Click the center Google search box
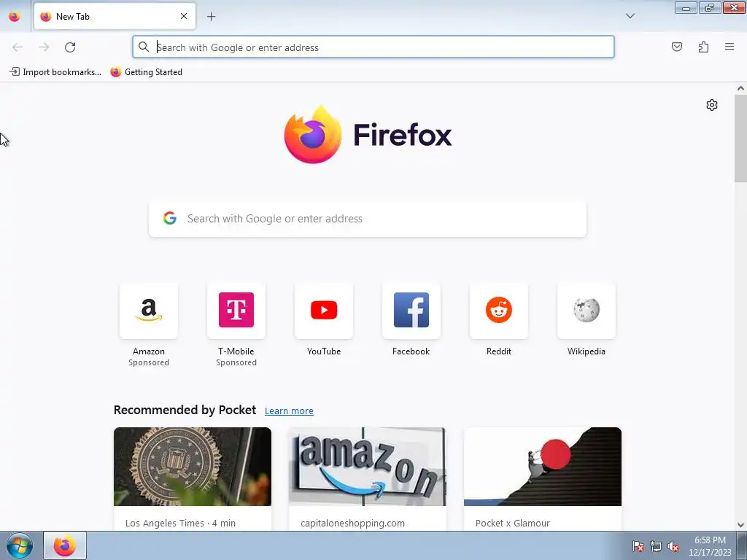This screenshot has width=747, height=560. [368, 219]
